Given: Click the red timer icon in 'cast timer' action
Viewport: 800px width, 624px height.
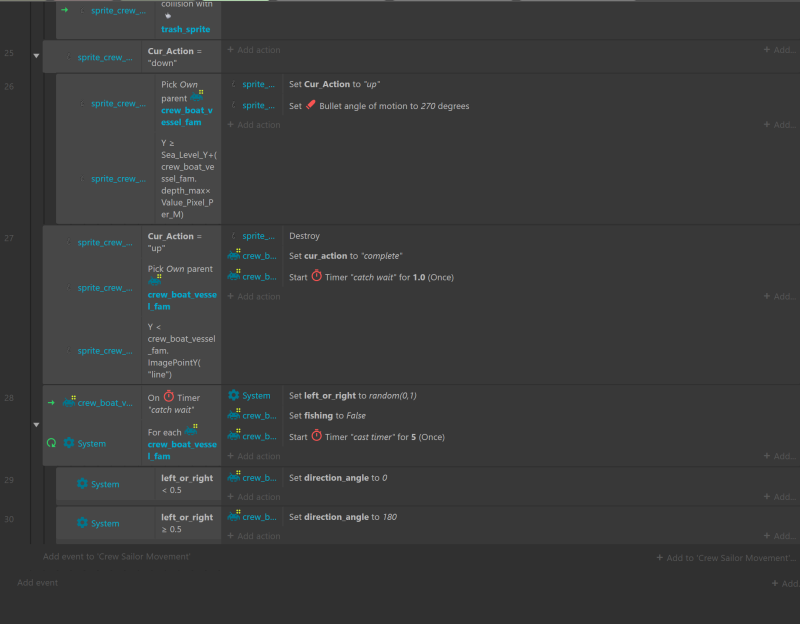Looking at the screenshot, I should (317, 436).
